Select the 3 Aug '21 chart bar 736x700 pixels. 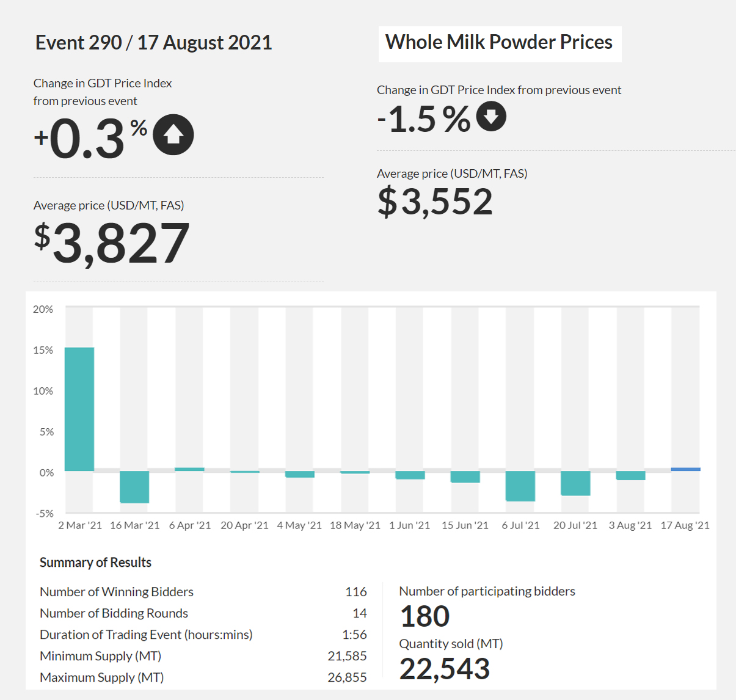(630, 475)
